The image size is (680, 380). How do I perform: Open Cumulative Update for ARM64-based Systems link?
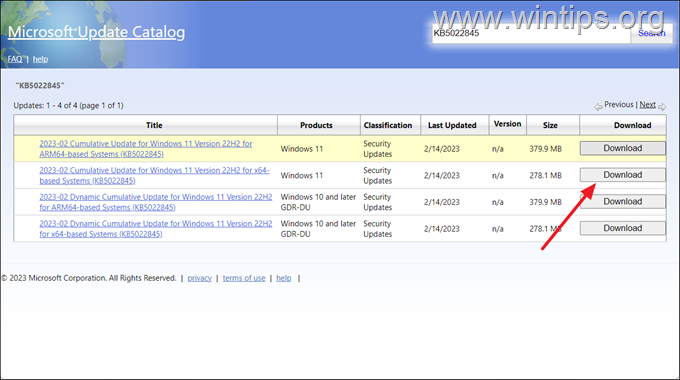pos(146,149)
